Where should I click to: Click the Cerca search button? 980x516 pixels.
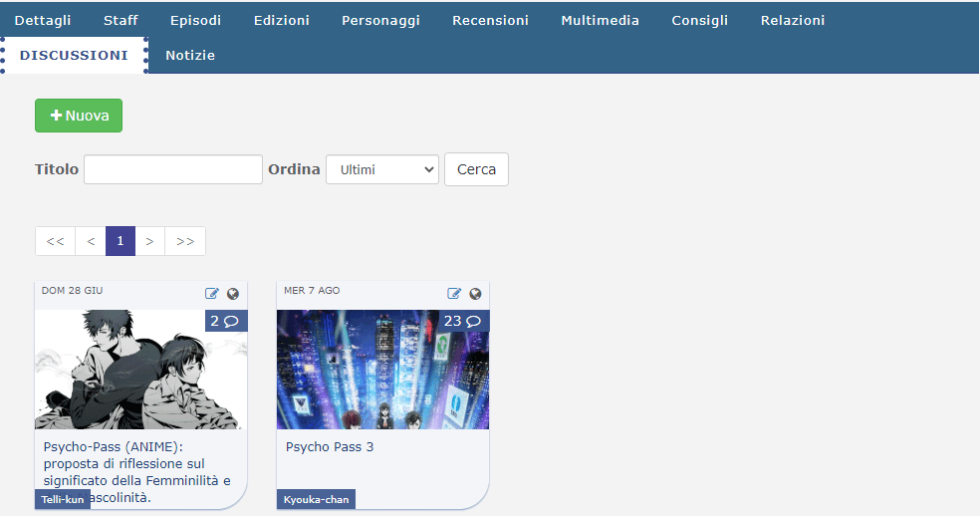[x=476, y=169]
